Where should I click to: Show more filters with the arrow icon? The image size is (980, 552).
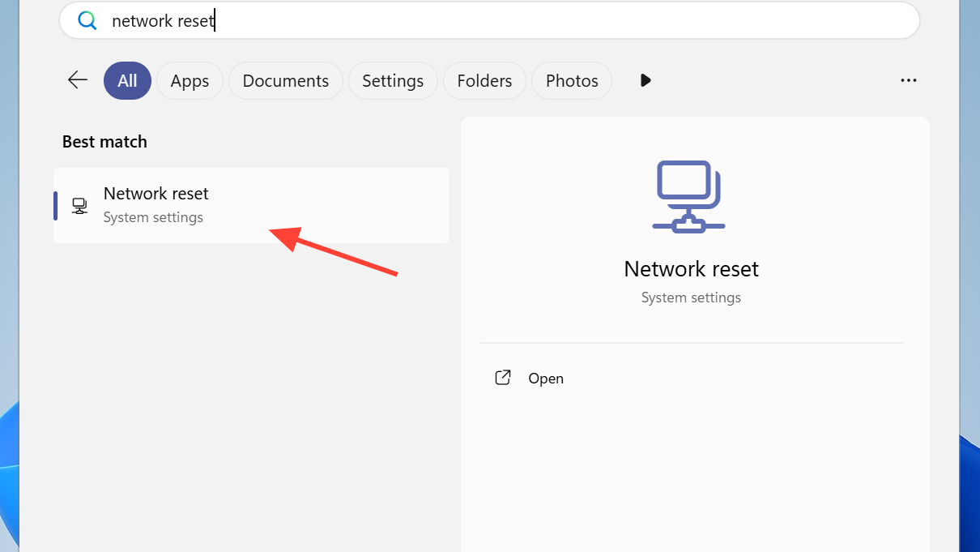[646, 80]
